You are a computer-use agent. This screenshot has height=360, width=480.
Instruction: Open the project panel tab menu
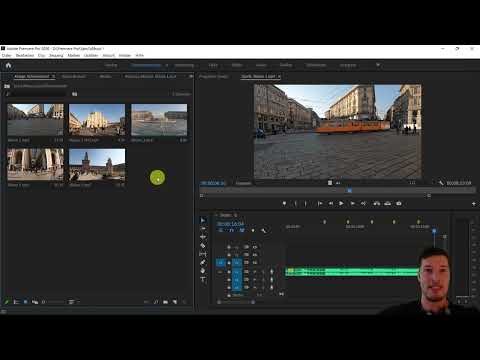click(x=53, y=76)
